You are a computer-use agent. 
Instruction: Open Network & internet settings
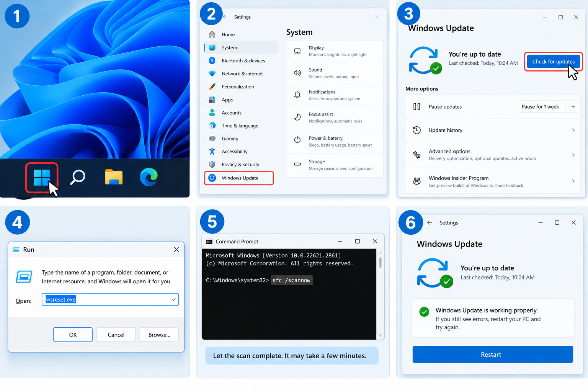(241, 73)
